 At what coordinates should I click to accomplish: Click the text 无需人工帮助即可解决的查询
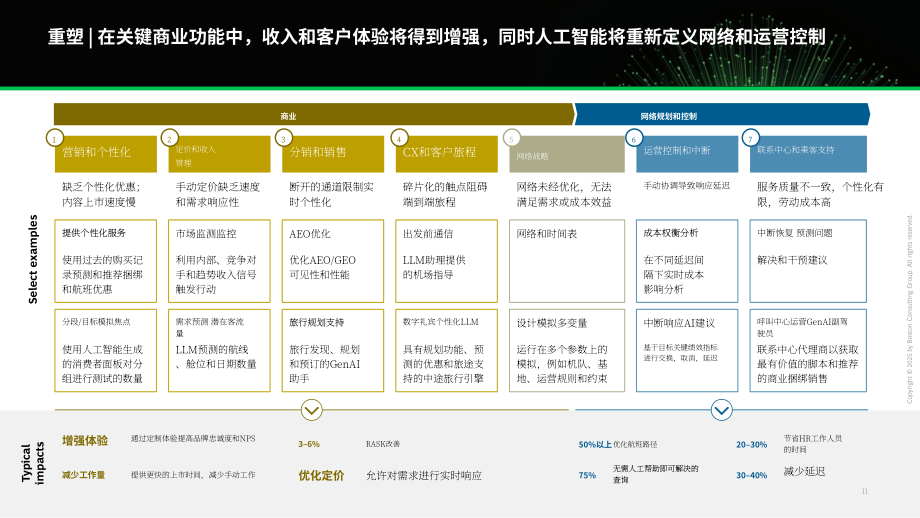click(655, 474)
